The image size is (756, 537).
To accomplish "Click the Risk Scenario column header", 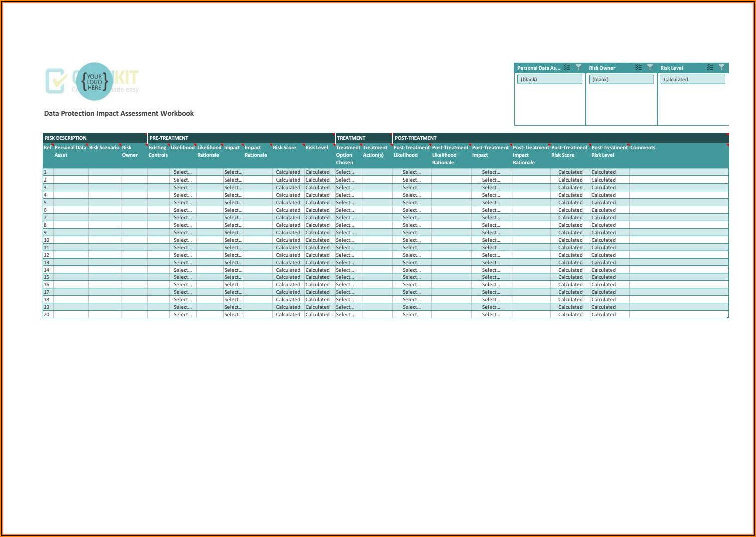I will click(x=104, y=148).
